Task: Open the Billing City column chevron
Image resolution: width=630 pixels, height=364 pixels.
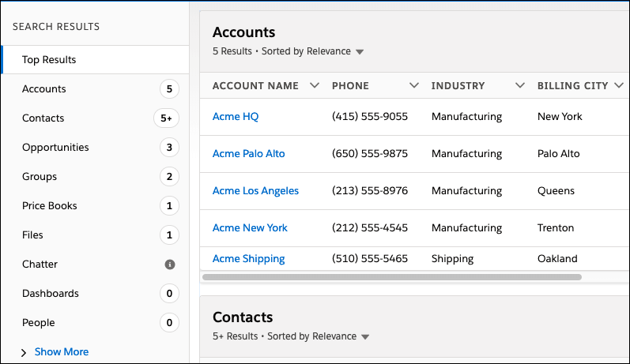Action: coord(619,85)
